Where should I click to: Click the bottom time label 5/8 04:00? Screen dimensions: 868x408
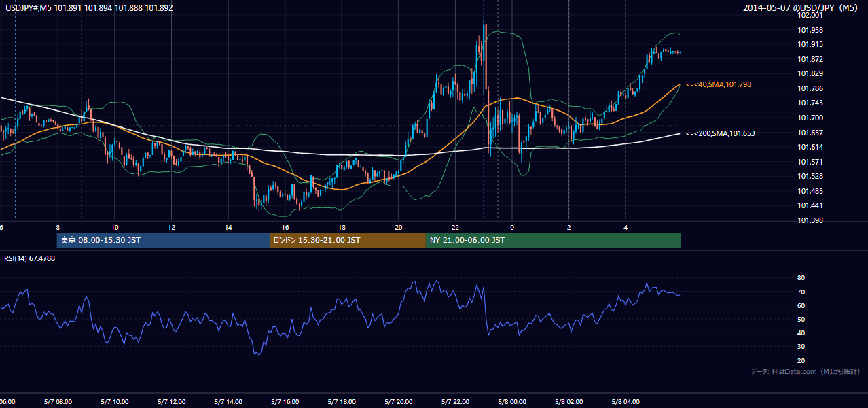click(x=626, y=402)
